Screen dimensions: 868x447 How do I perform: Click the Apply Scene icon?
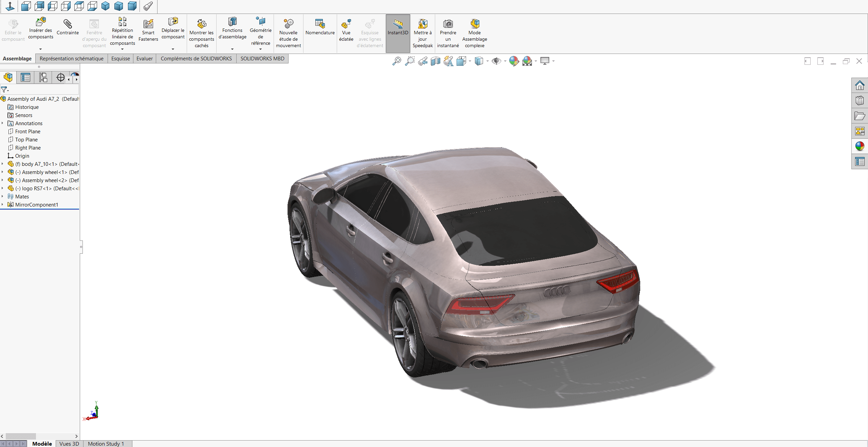click(527, 61)
